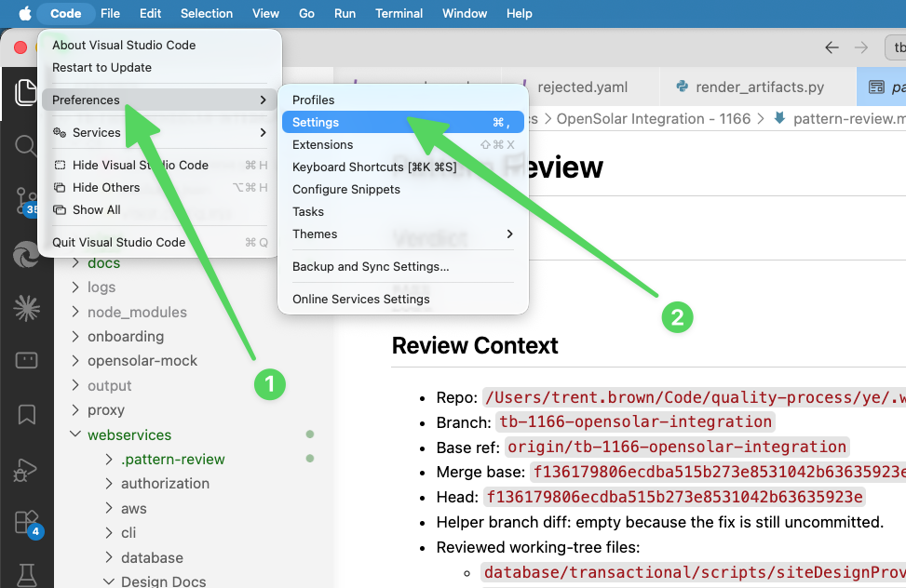This screenshot has height=588, width=906.
Task: Click the markdown icon in breadcrumb pattern-review
Action: click(x=779, y=118)
